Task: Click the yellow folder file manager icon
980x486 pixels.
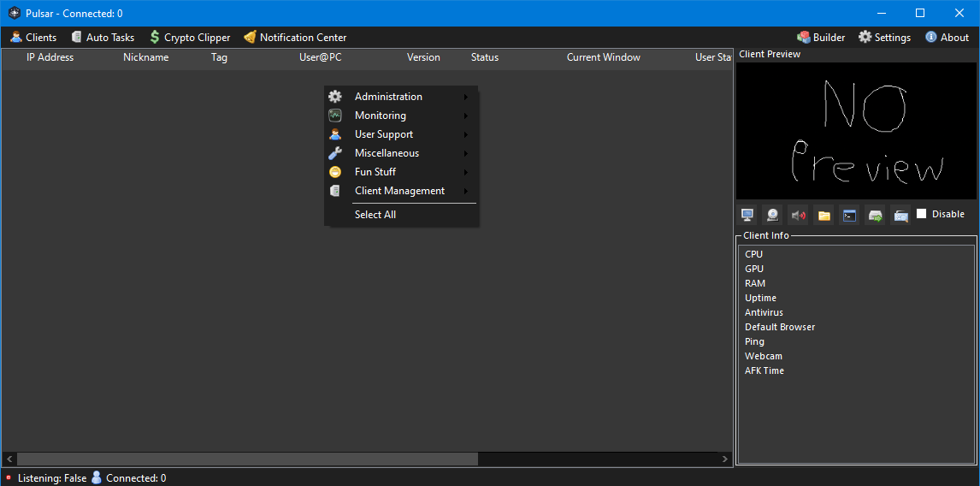Action: 824,215
